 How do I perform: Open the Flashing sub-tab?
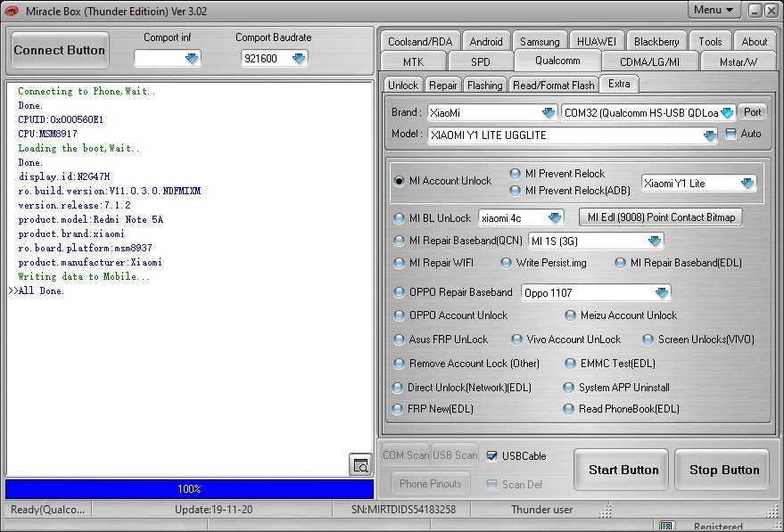(x=485, y=86)
